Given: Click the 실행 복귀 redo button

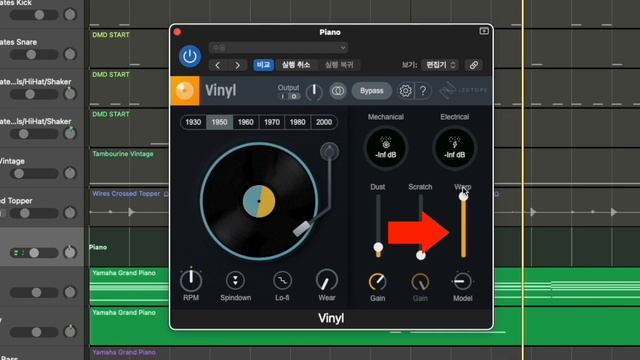Looking at the screenshot, I should point(339,65).
